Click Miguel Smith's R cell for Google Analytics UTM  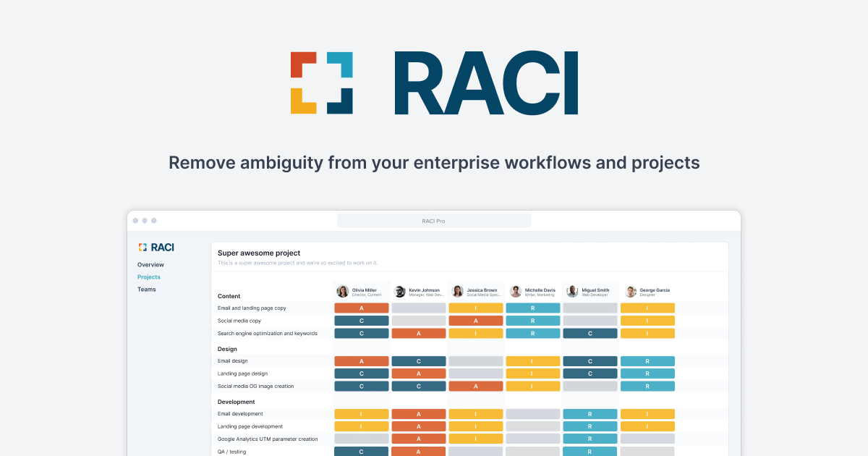(x=590, y=439)
